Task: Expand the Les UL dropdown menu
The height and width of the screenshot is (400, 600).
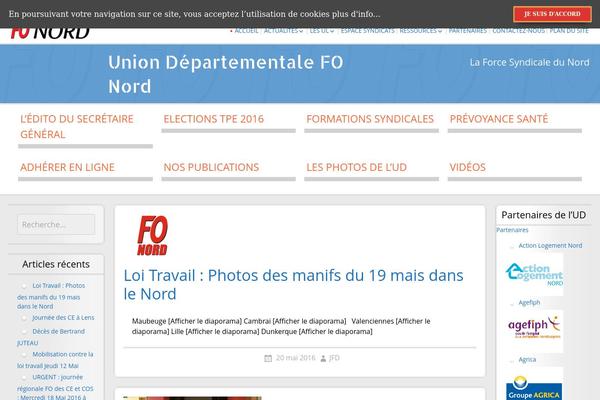Action: click(x=321, y=31)
